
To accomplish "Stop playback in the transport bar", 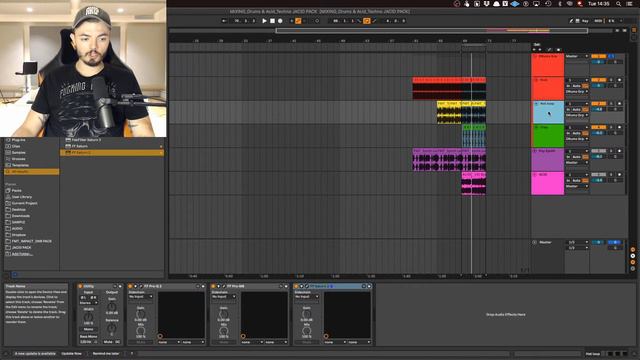I will coord(272,21).
